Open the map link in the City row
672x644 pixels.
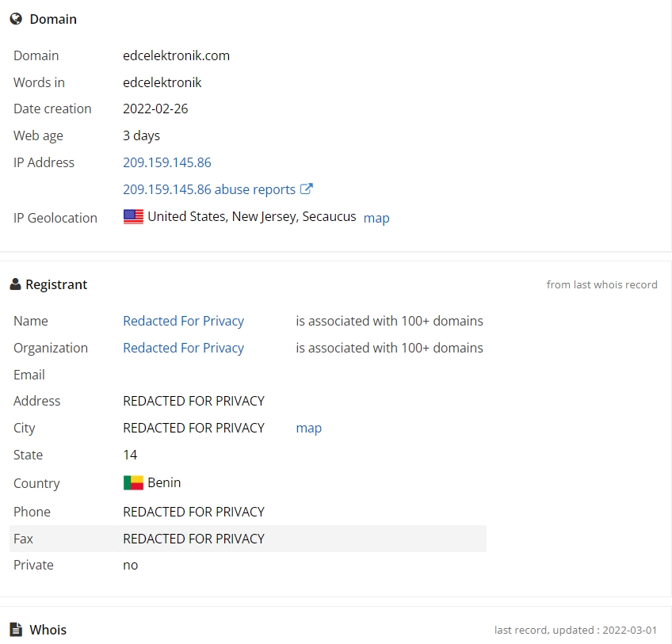tap(308, 428)
